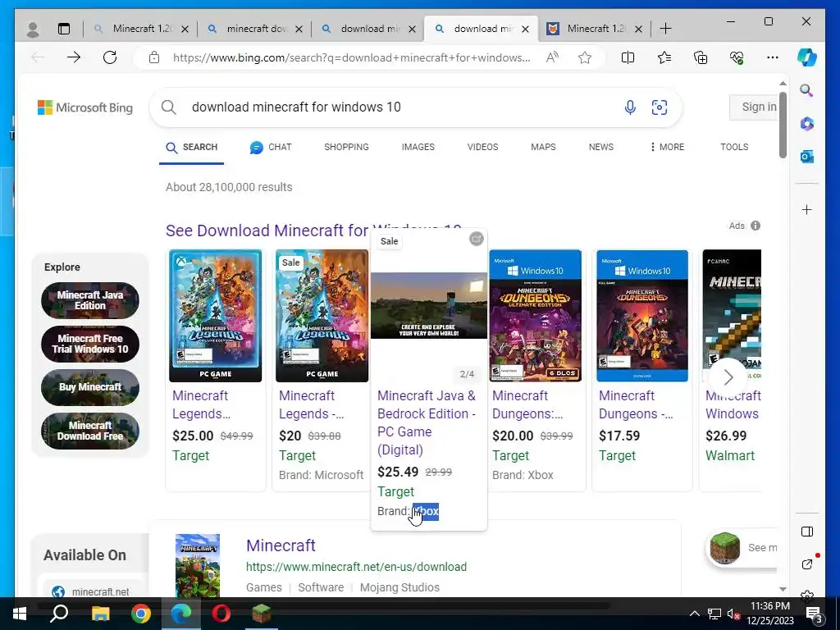Click the browser address bar
Viewport: 840px width, 630px height.
point(351,57)
